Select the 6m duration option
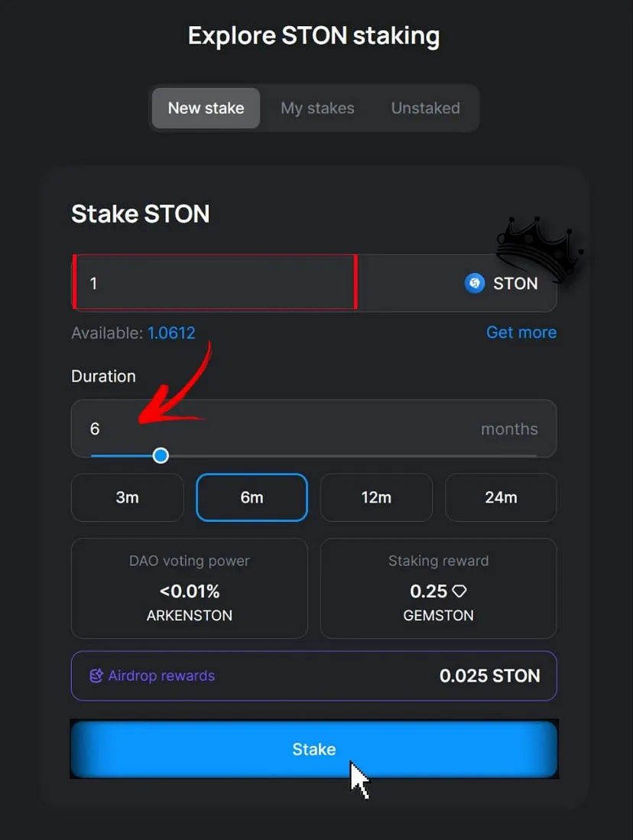Viewport: 633px width, 840px height. click(252, 497)
